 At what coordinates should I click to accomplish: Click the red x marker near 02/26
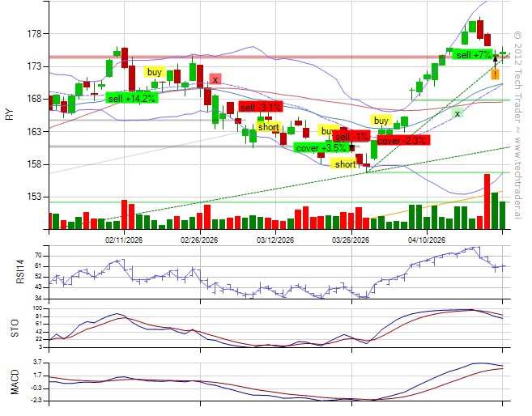[215, 79]
